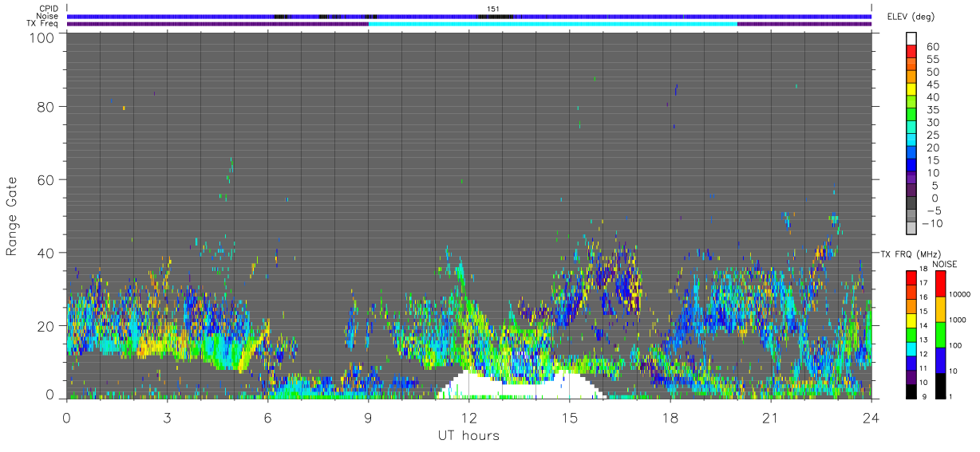The image size is (980, 452).
Task: Select the white top swatch of ELEV scale
Action: [x=911, y=38]
